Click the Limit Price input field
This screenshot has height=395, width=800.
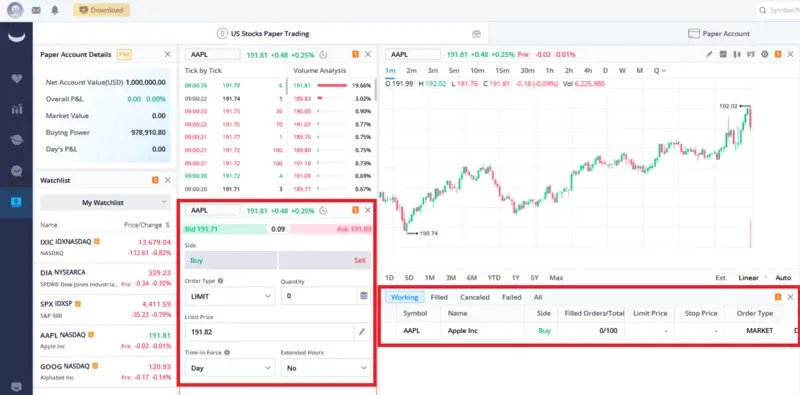click(x=269, y=332)
